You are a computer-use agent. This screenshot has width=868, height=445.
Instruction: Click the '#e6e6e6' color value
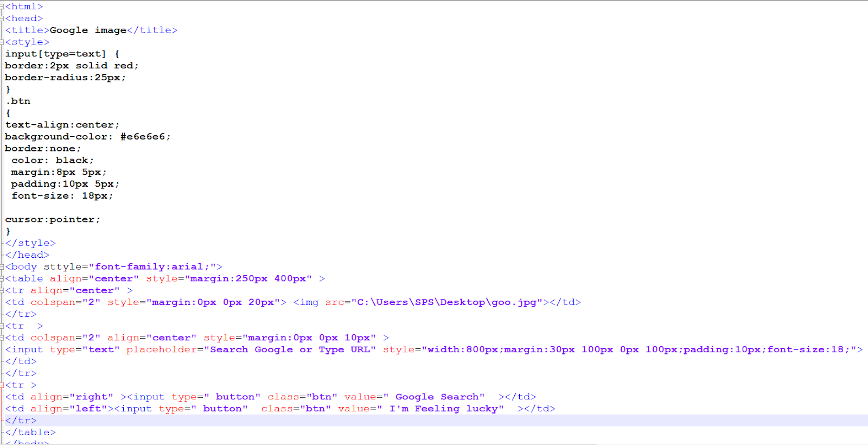tap(143, 137)
